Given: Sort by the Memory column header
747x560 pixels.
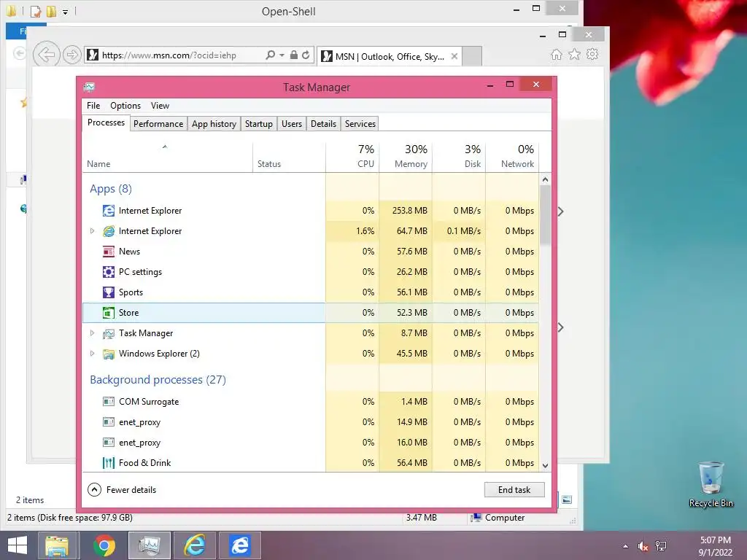Looking at the screenshot, I should pos(406,156).
